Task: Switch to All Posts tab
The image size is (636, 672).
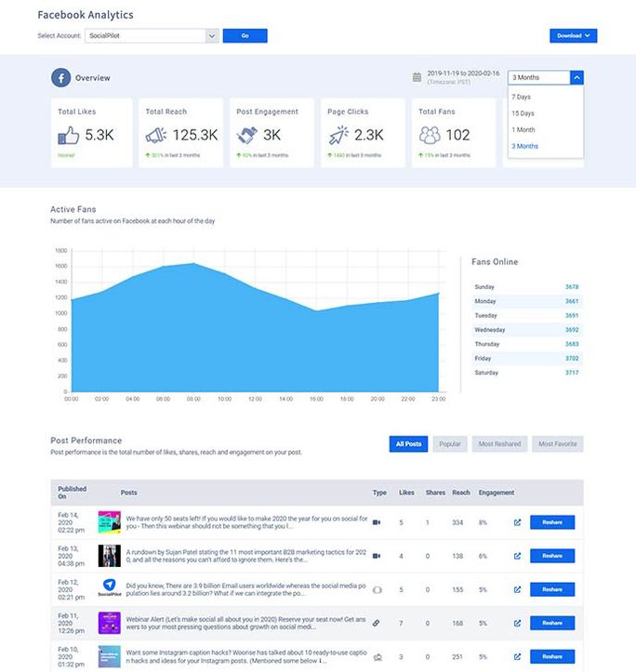Action: (408, 444)
